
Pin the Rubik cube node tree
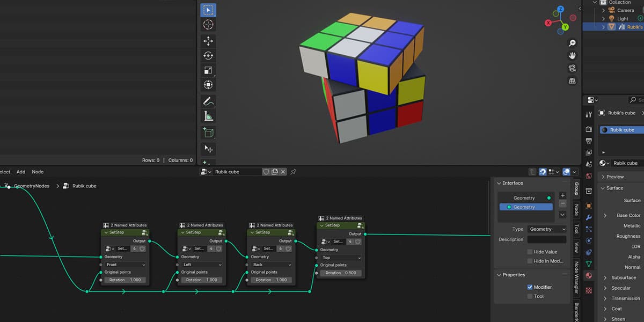click(x=293, y=172)
